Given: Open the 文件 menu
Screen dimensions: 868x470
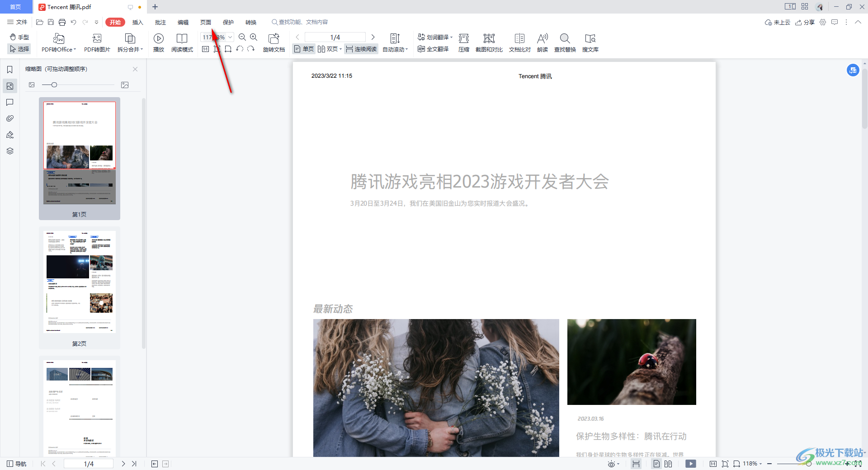Looking at the screenshot, I should coord(17,22).
